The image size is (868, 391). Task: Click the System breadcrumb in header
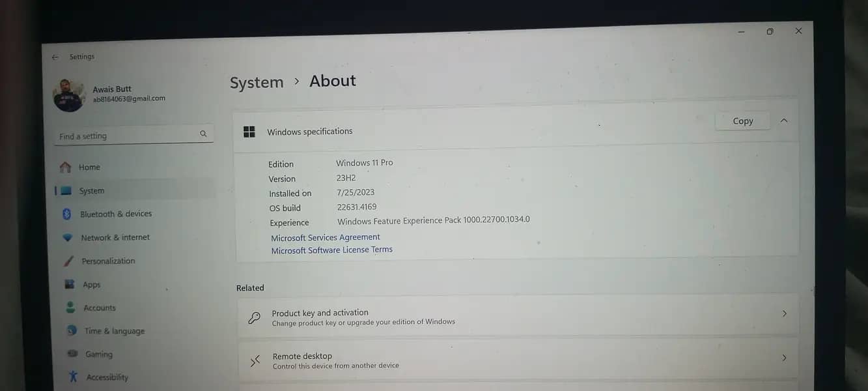[x=257, y=83]
